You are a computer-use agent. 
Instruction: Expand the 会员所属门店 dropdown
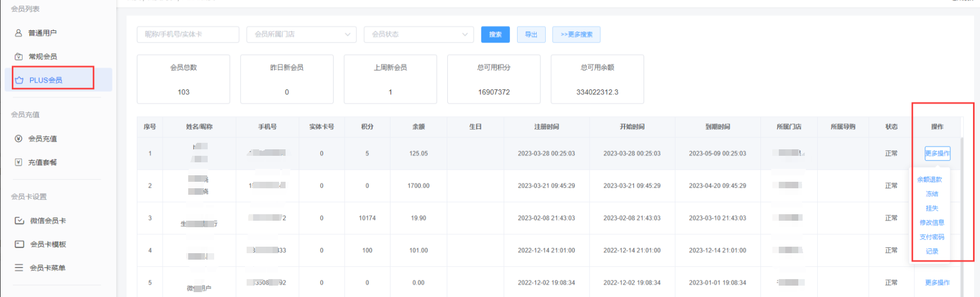tap(301, 35)
